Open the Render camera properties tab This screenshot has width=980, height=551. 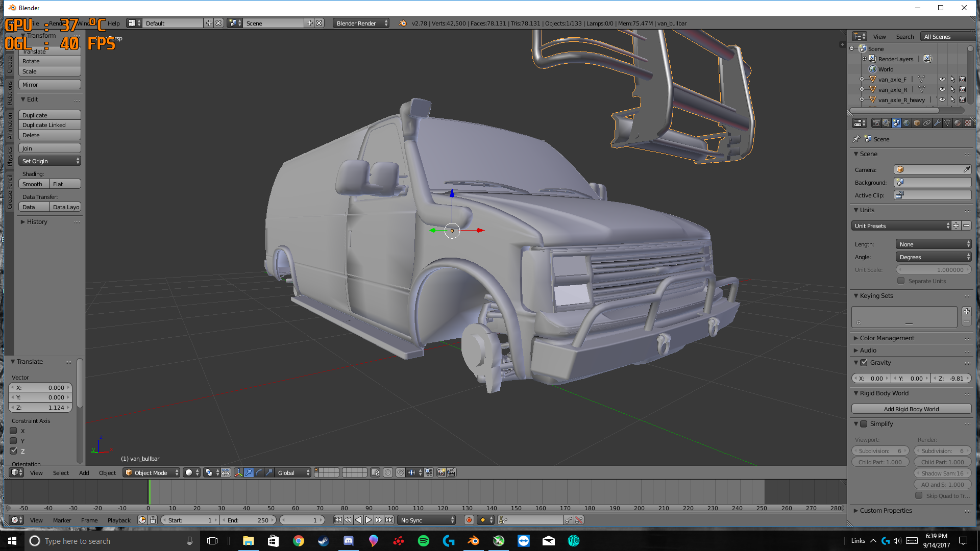pos(876,123)
